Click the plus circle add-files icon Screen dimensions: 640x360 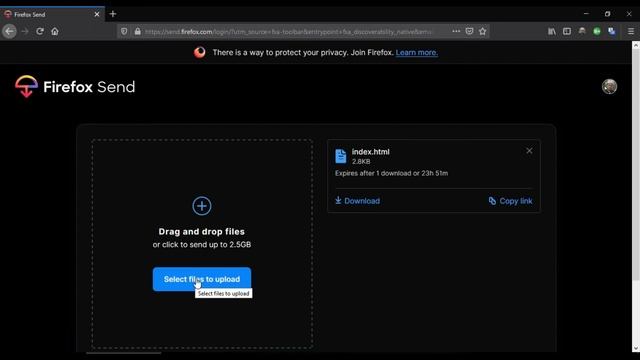[x=202, y=206]
